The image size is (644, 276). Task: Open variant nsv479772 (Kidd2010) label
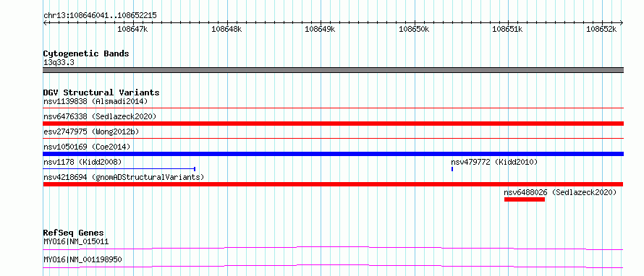coord(494,162)
